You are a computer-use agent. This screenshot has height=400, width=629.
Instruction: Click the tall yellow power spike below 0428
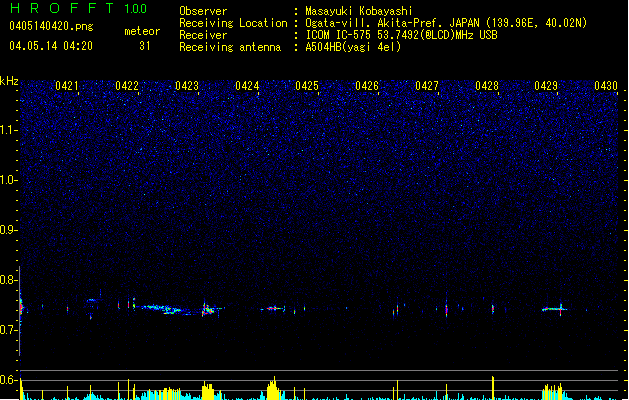493,388
